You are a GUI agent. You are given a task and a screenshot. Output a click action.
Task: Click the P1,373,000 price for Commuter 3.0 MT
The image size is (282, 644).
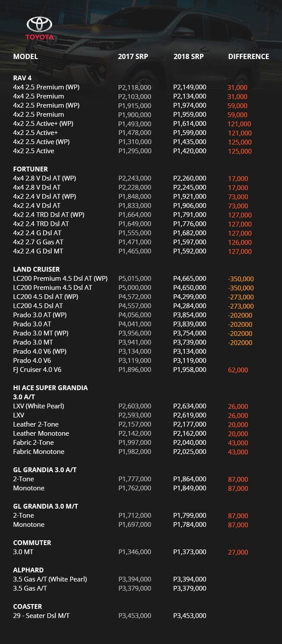click(190, 552)
